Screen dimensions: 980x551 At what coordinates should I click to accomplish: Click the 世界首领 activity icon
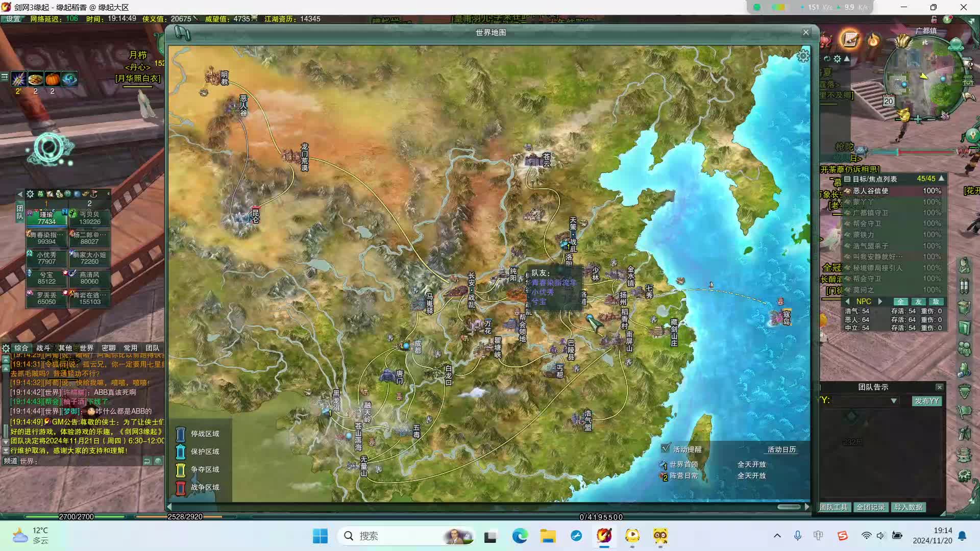pos(663,465)
